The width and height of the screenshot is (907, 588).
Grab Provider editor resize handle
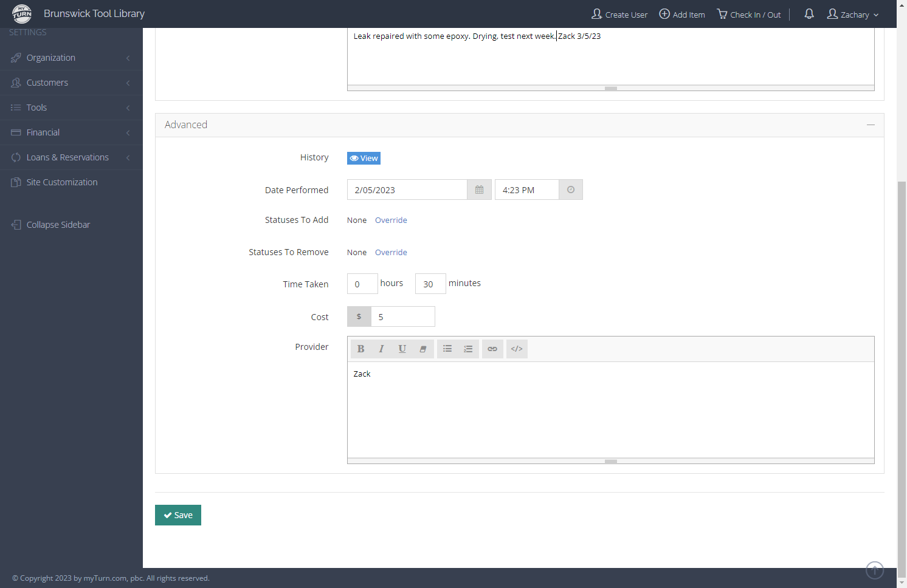click(611, 461)
